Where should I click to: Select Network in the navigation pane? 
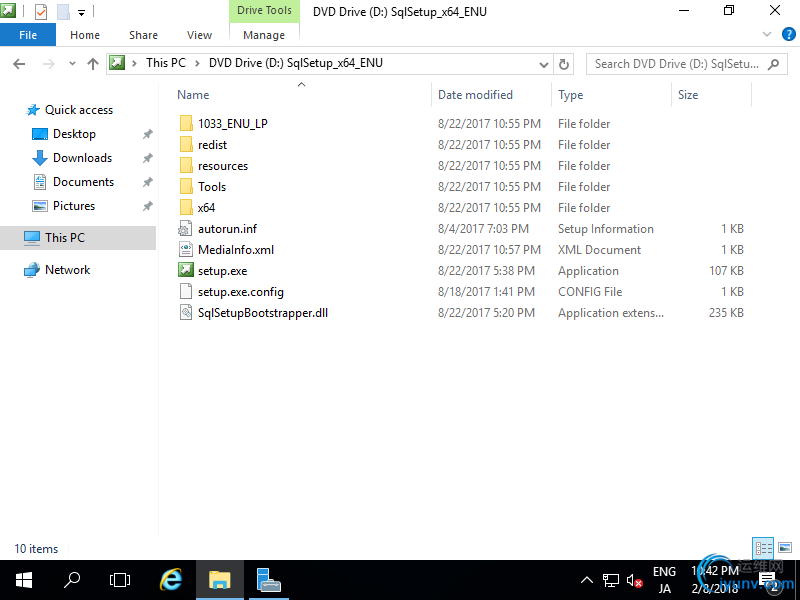tap(67, 270)
